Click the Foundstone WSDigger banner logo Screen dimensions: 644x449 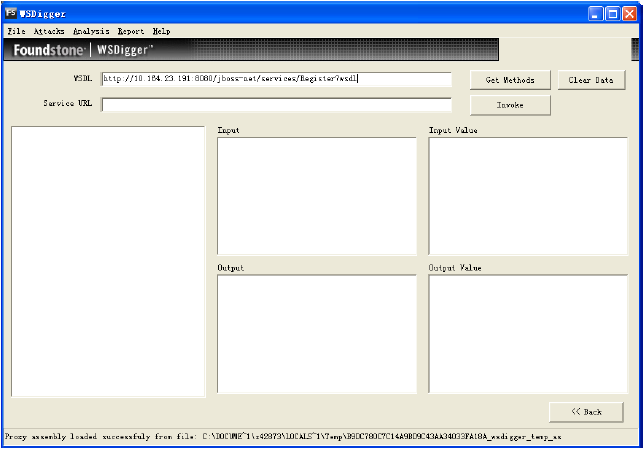coord(83,50)
